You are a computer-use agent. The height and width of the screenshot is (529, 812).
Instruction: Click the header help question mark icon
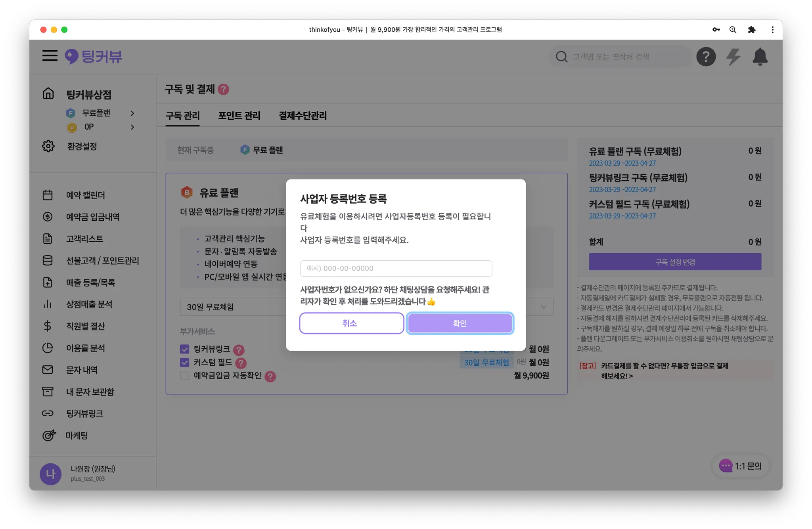click(x=706, y=57)
